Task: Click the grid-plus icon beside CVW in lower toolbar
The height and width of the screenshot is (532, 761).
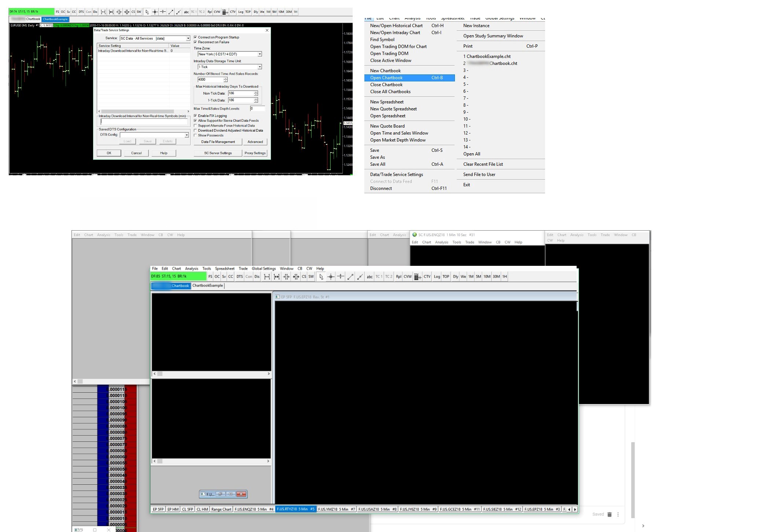Action: coord(418,277)
